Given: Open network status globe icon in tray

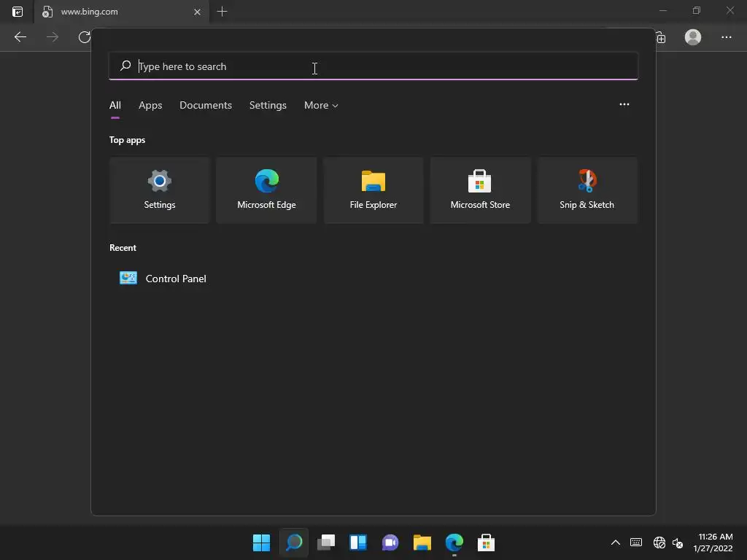Looking at the screenshot, I should click(659, 542).
